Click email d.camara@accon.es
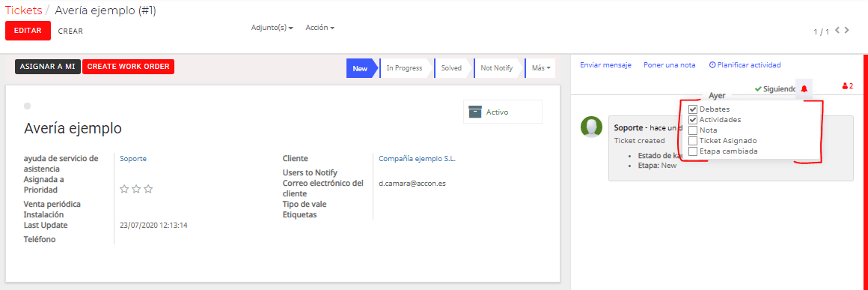 pos(412,184)
